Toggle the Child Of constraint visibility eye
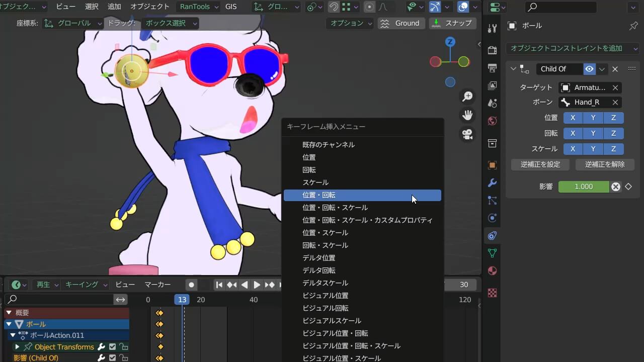The width and height of the screenshot is (644, 362). (x=589, y=69)
